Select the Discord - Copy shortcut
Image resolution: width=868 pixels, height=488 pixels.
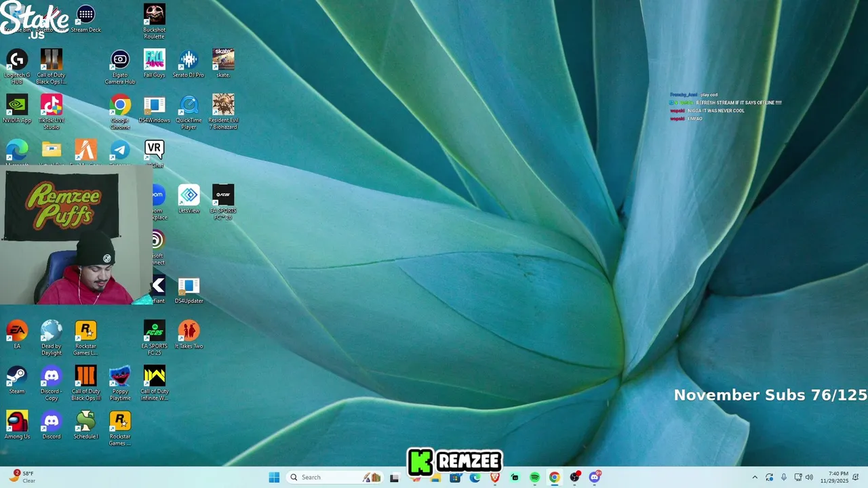click(52, 384)
